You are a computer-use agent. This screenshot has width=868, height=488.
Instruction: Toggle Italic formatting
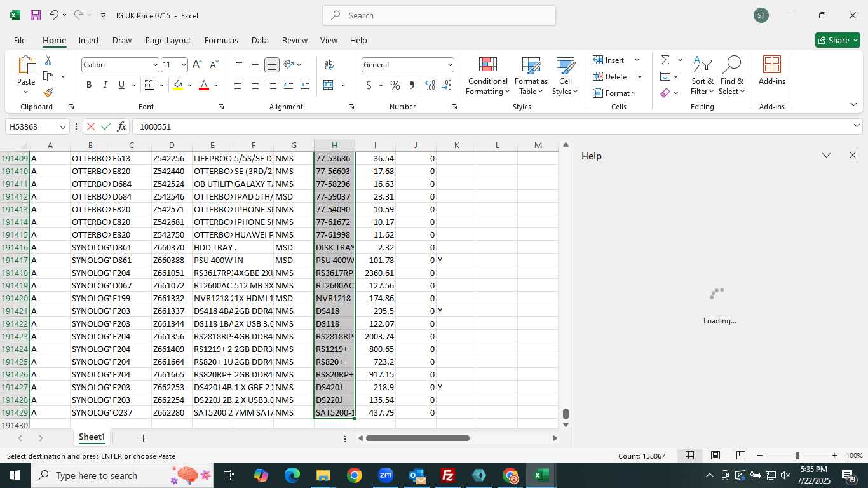click(x=105, y=85)
